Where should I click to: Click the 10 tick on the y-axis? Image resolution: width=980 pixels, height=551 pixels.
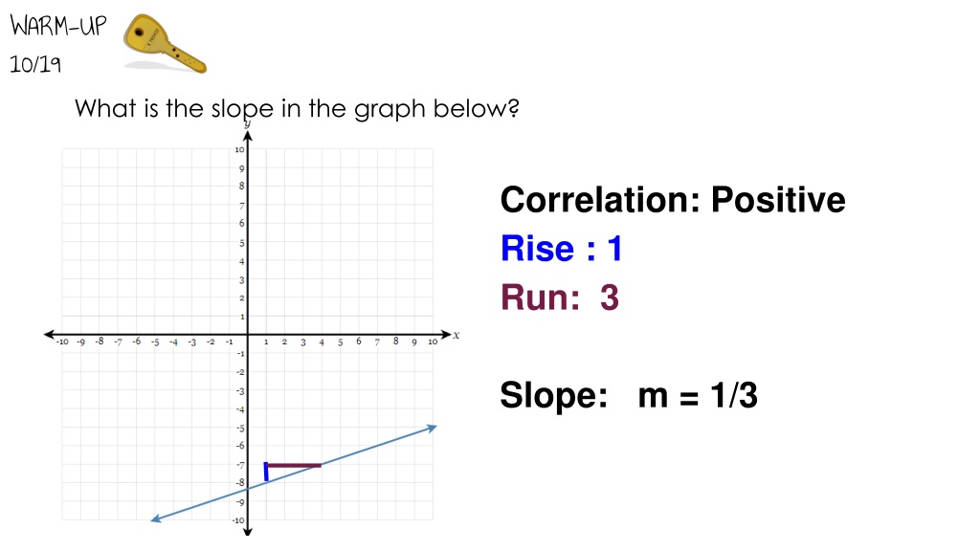[x=239, y=149]
